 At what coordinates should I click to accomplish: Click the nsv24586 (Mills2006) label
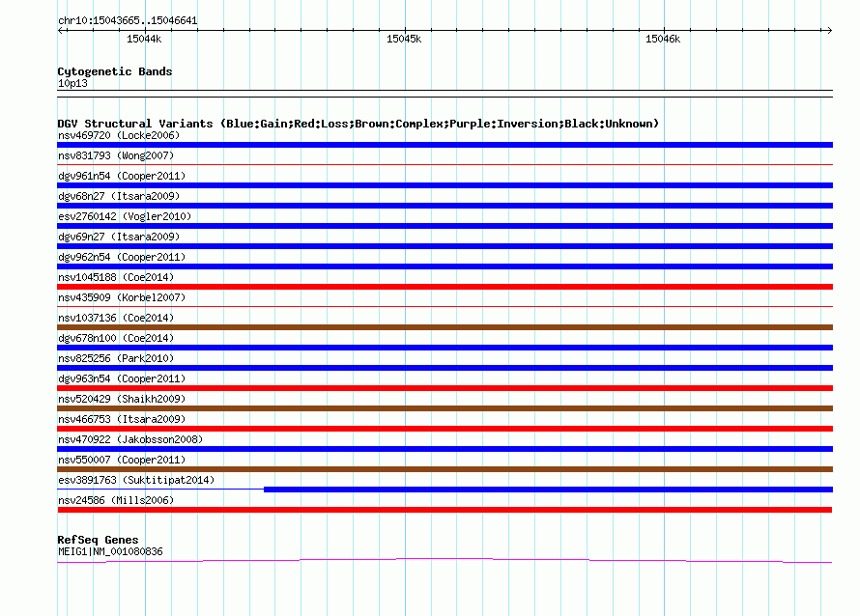[x=116, y=500]
